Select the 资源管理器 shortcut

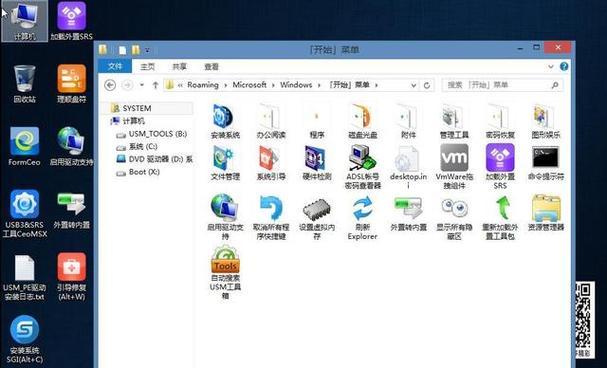546,213
